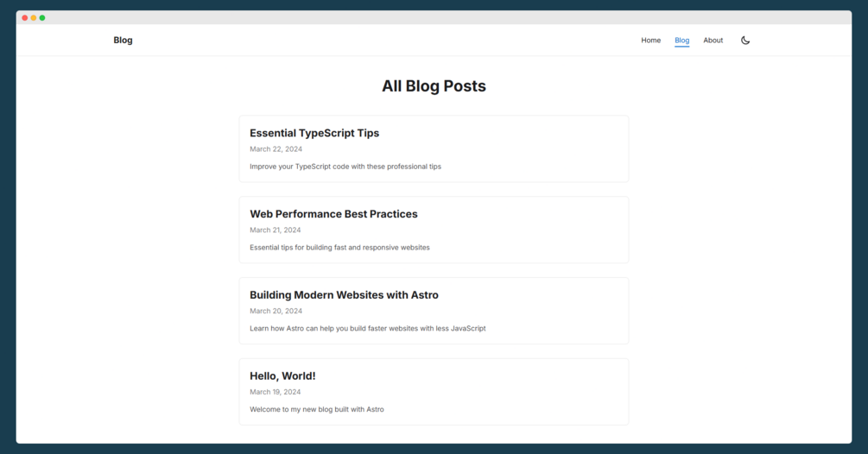The image size is (868, 454).
Task: Click the Astro less JavaScript description text
Action: pyautogui.click(x=367, y=329)
